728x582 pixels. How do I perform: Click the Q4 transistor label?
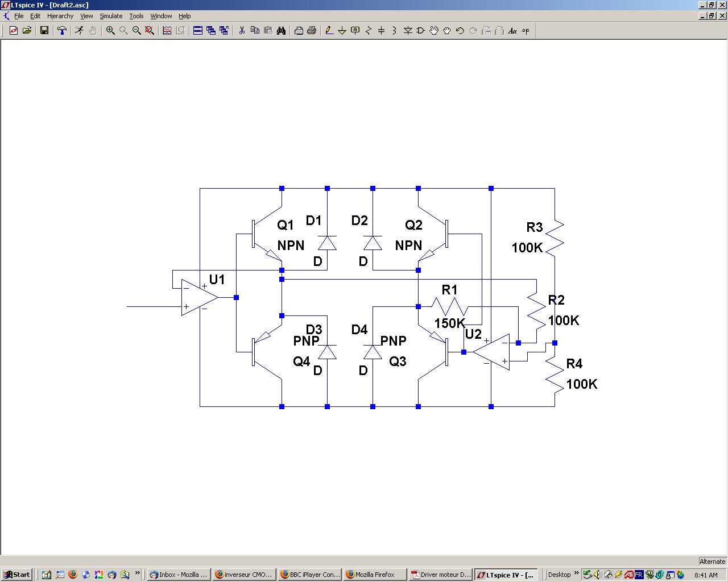click(301, 361)
